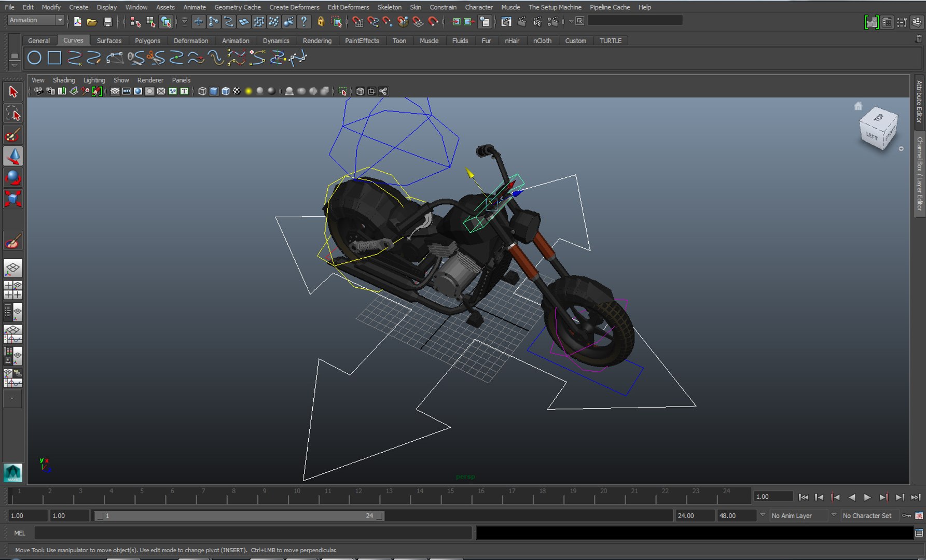Activate the Rotate tool sphere icon
The width and height of the screenshot is (926, 560).
click(13, 177)
